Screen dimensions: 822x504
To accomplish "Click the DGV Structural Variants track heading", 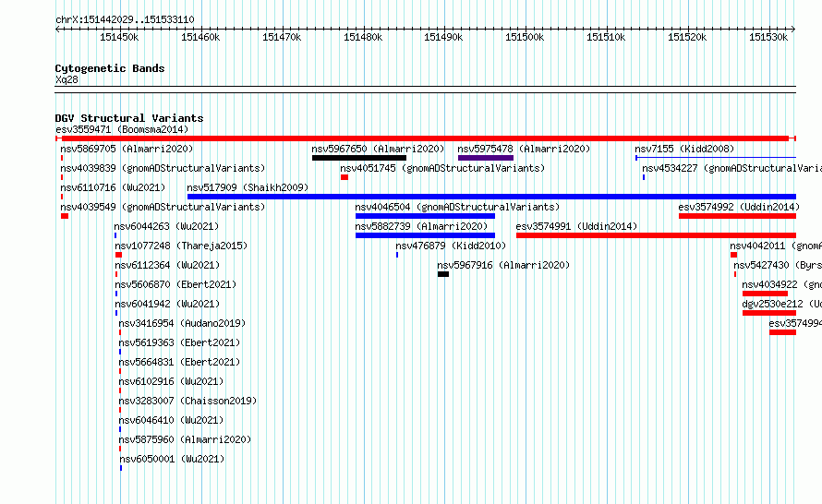I will pos(129,118).
